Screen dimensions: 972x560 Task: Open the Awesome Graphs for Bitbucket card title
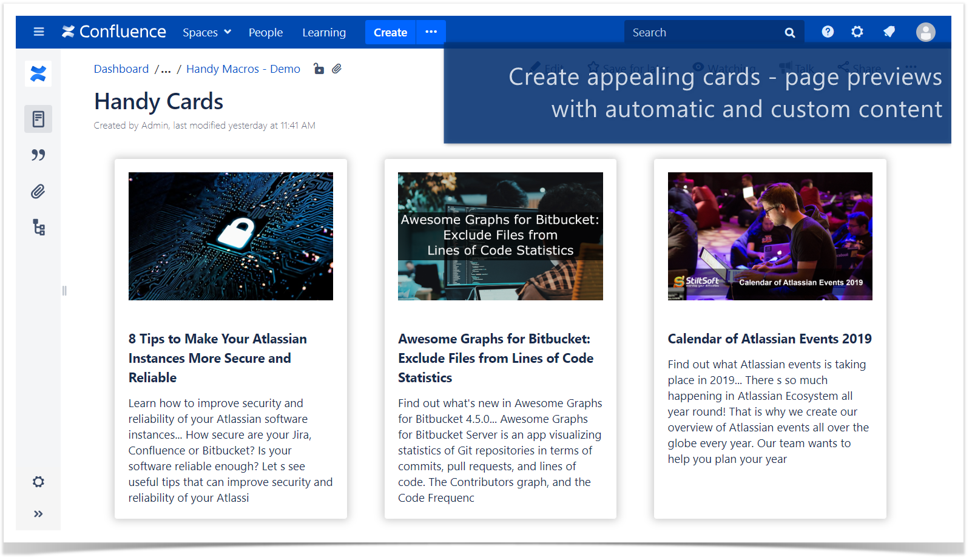[496, 358]
